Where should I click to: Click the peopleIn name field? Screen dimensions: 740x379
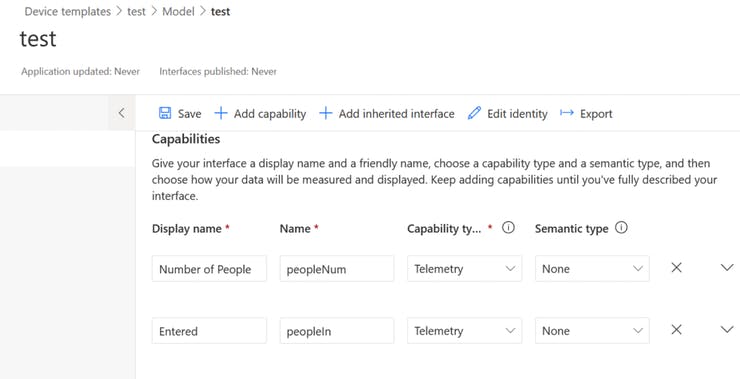336,330
